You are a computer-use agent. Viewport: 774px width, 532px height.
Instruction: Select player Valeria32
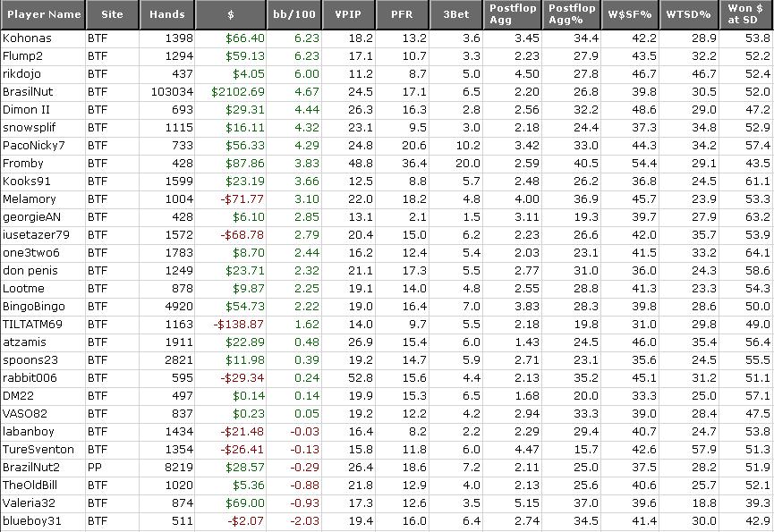[x=29, y=502]
